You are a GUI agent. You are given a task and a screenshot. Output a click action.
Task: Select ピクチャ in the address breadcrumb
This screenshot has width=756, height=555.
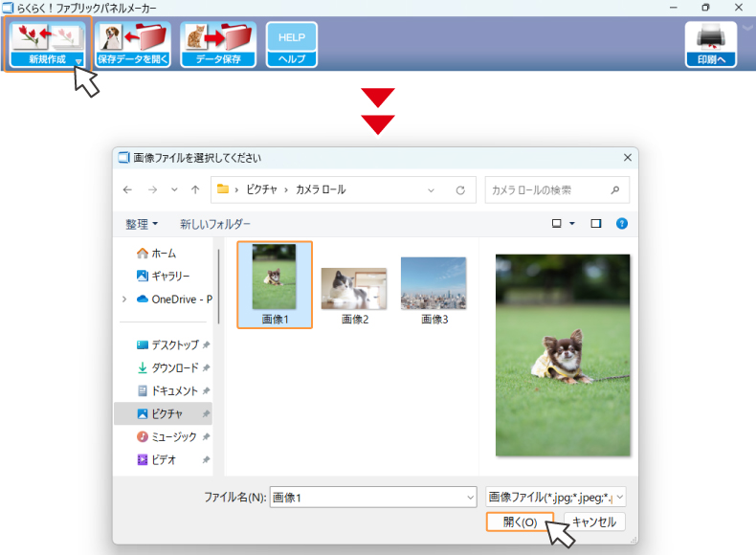262,189
